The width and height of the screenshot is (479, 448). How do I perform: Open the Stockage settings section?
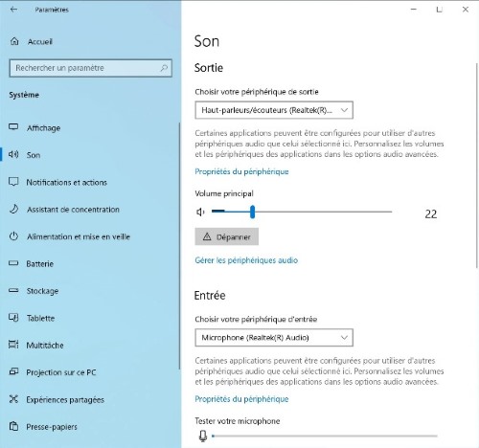coord(42,291)
